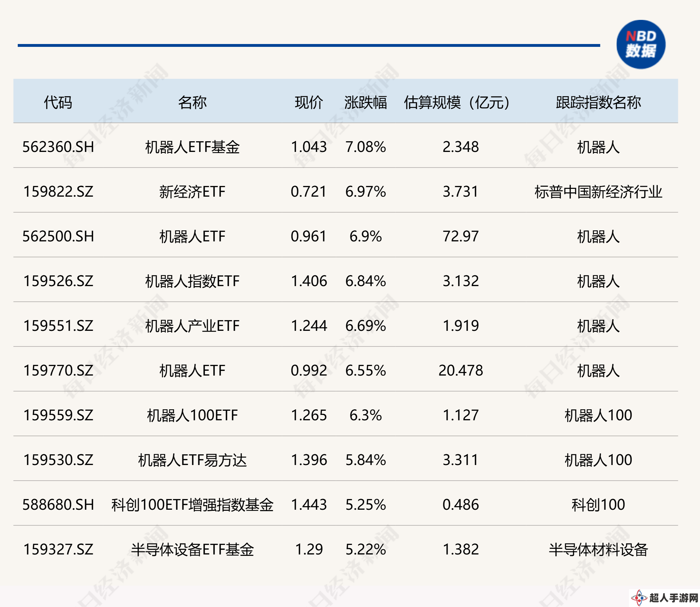
Task: Click the 名称 column header
Action: (192, 103)
